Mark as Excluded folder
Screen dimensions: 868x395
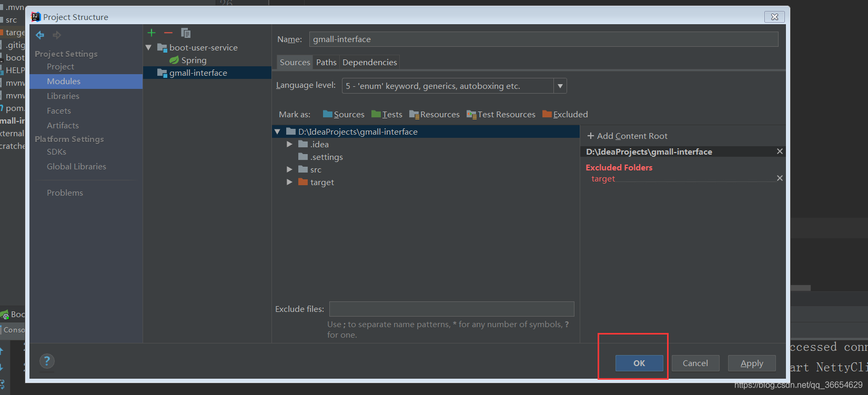[x=565, y=114]
